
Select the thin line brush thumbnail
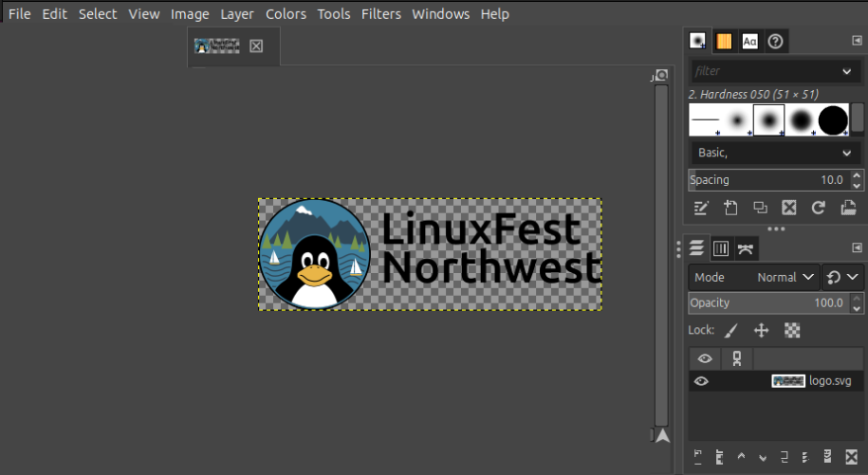[x=705, y=119]
